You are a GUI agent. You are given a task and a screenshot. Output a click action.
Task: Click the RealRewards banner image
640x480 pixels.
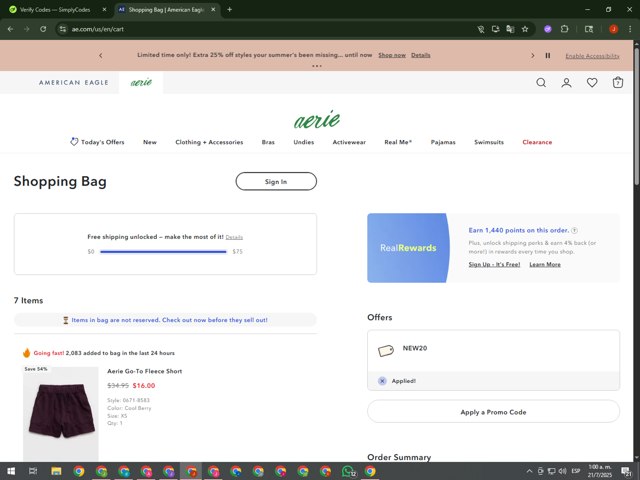click(x=408, y=248)
